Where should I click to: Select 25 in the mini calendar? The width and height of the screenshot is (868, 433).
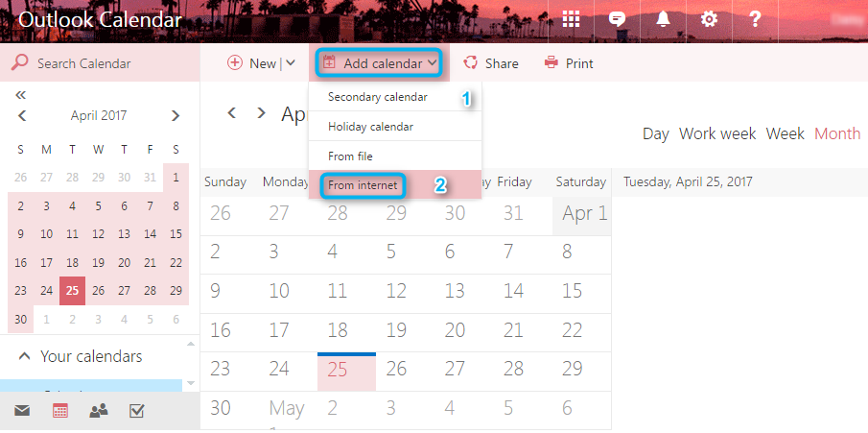73,291
